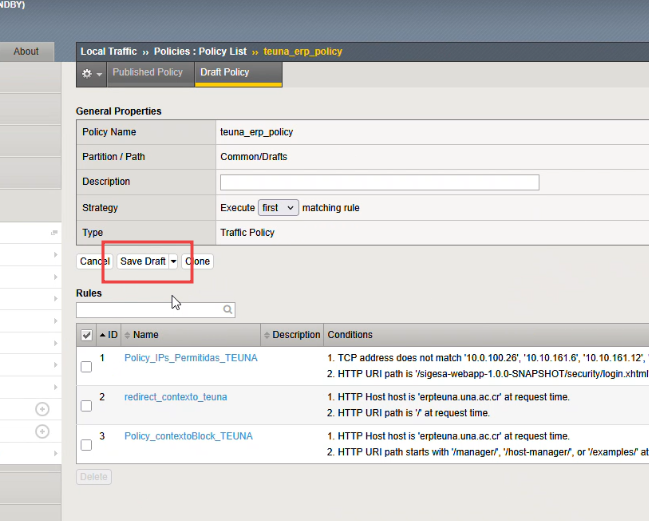Click the search magnifier icon in Rules
The image size is (649, 521).
[x=228, y=310]
